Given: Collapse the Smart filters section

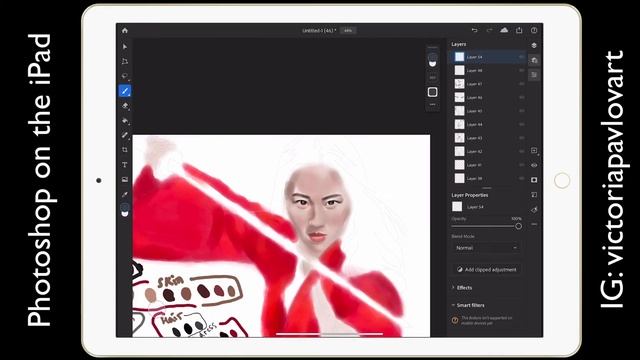Looking at the screenshot, I should tap(468, 305).
